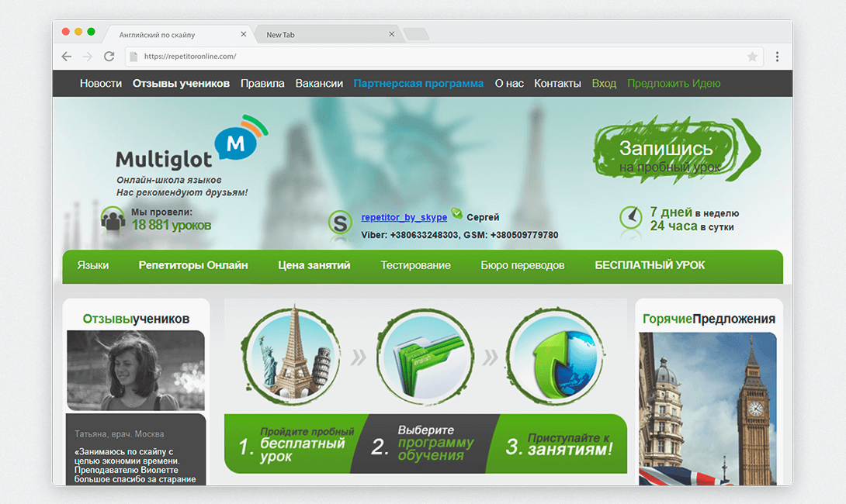The image size is (846, 504).
Task: Click the Занимаюсь по скайпу review quote
Action: click(x=135, y=465)
